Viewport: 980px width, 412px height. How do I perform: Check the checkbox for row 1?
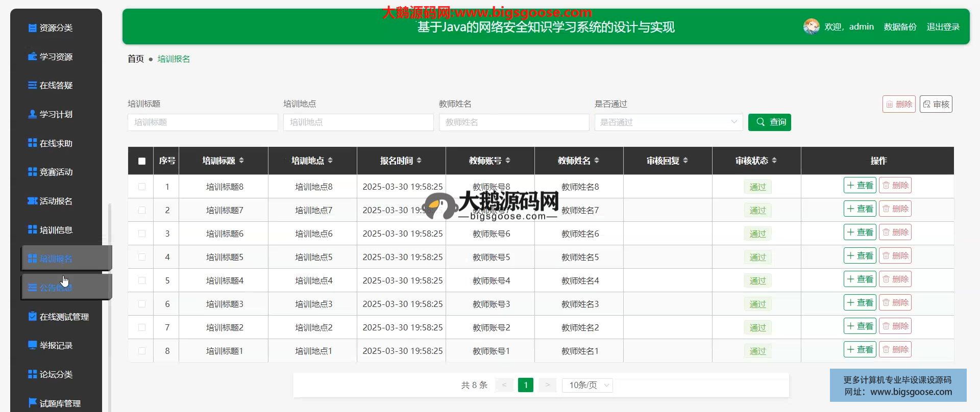point(142,187)
